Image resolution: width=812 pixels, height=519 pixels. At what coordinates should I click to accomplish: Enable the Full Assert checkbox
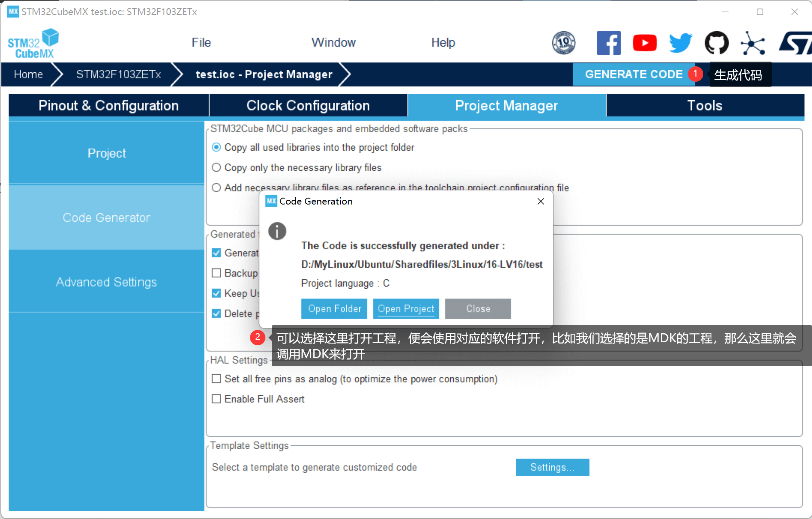pos(217,399)
